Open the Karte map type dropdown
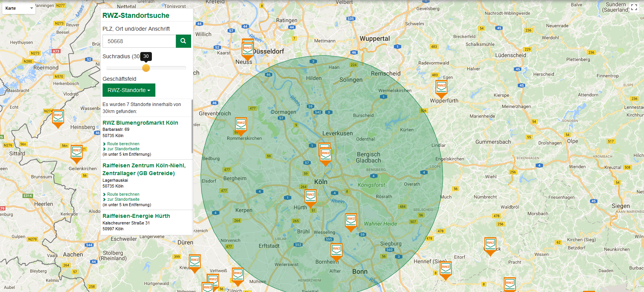644x292 pixels. tap(19, 8)
